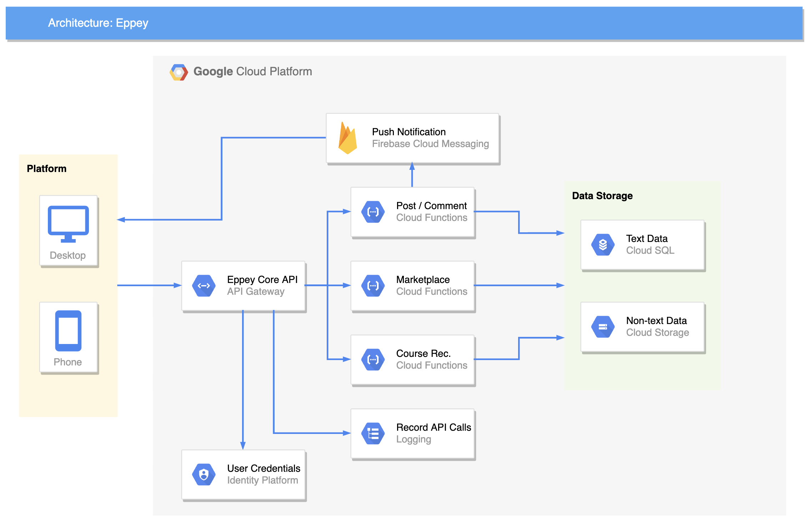The image size is (812, 526).
Task: Select the Google Cloud Platform logo
Action: (x=179, y=72)
